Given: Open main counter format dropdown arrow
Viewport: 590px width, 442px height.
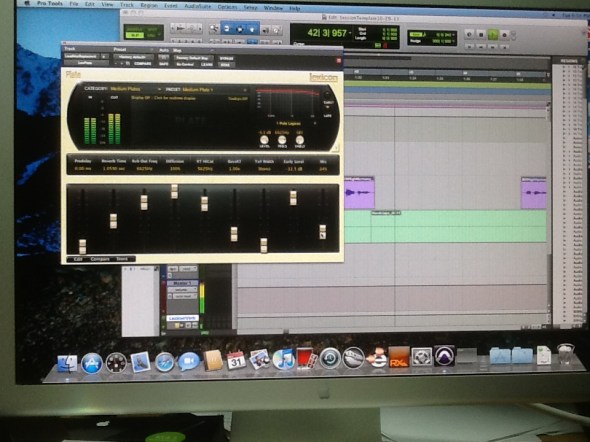Looking at the screenshot, I should (x=349, y=33).
